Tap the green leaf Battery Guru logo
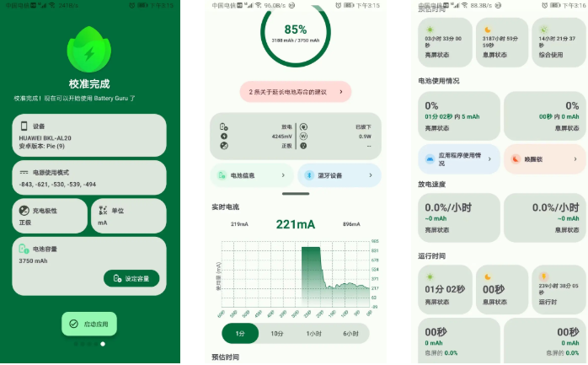Viewport: 588px width, 365px height. pyautogui.click(x=89, y=50)
